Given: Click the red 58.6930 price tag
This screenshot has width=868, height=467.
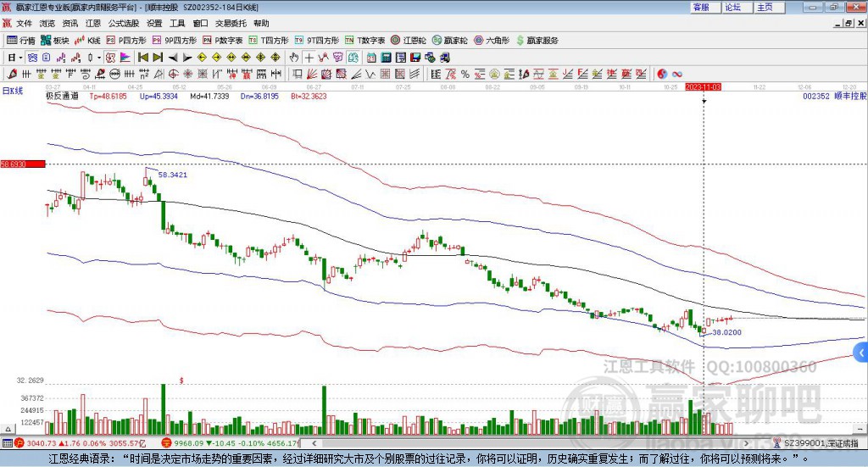Looking at the screenshot, I should 22,164.
